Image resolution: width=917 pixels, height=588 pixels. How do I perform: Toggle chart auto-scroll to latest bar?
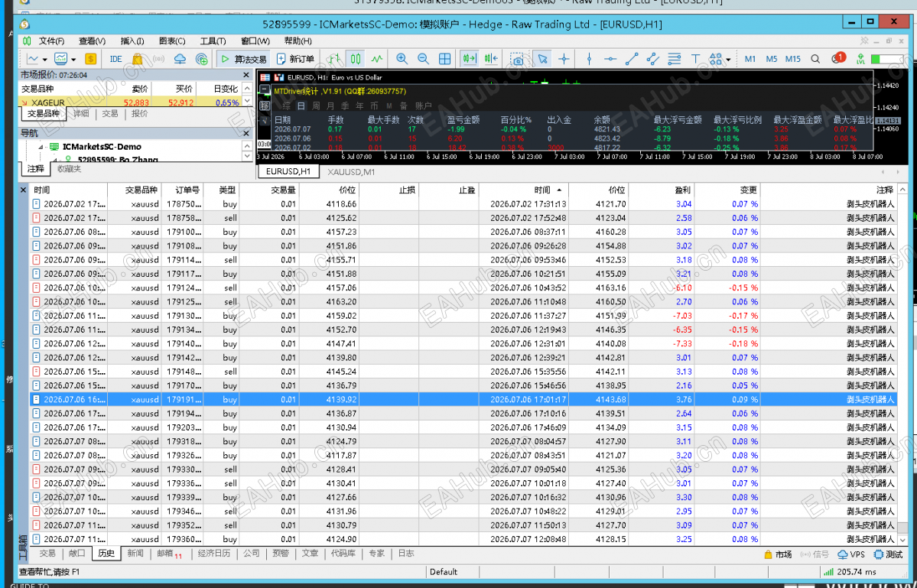click(469, 59)
